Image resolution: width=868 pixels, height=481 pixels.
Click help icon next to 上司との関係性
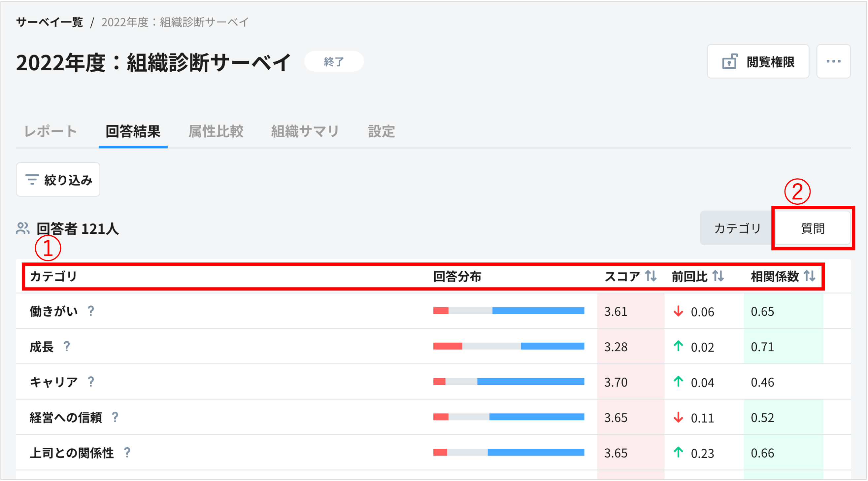(127, 452)
